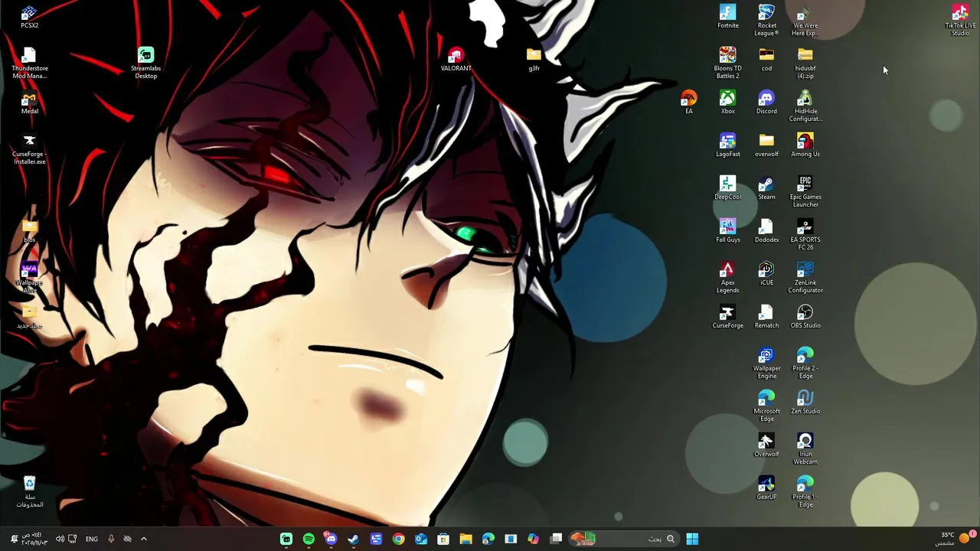The height and width of the screenshot is (551, 980).
Task: Select the ZenLink Configurator shortcut
Action: point(805,279)
